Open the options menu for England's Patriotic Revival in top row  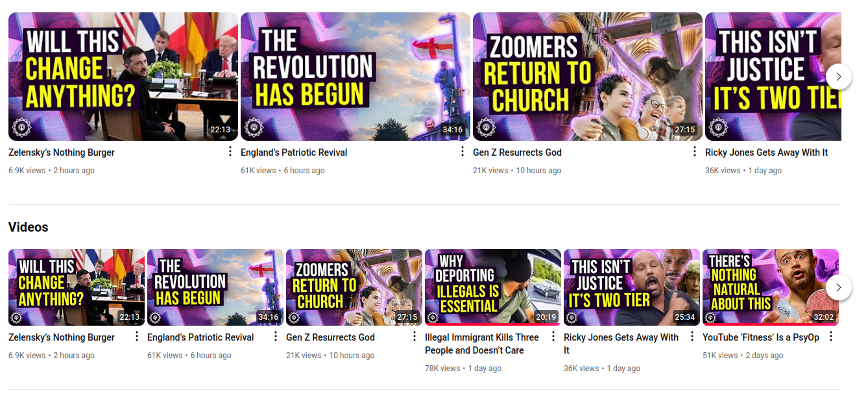tap(462, 152)
